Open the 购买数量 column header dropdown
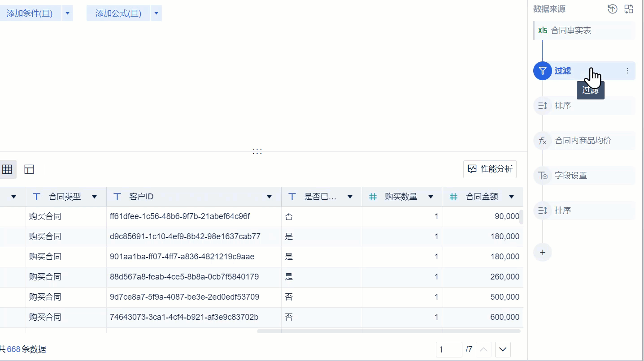 [x=431, y=197]
